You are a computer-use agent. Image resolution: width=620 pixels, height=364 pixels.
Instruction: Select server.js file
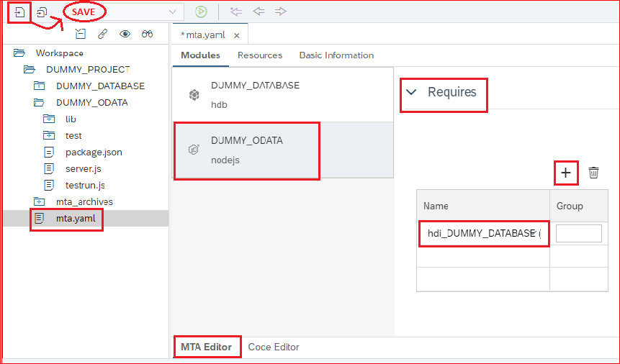coord(84,169)
